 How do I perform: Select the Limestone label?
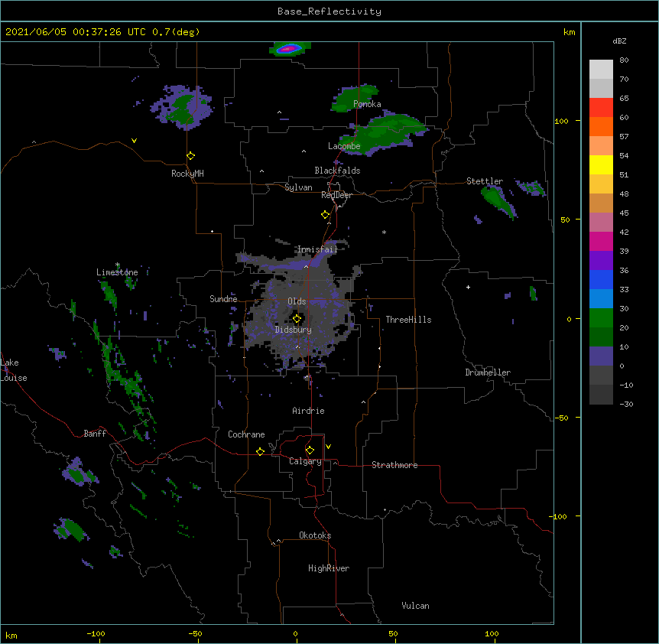[x=117, y=272]
